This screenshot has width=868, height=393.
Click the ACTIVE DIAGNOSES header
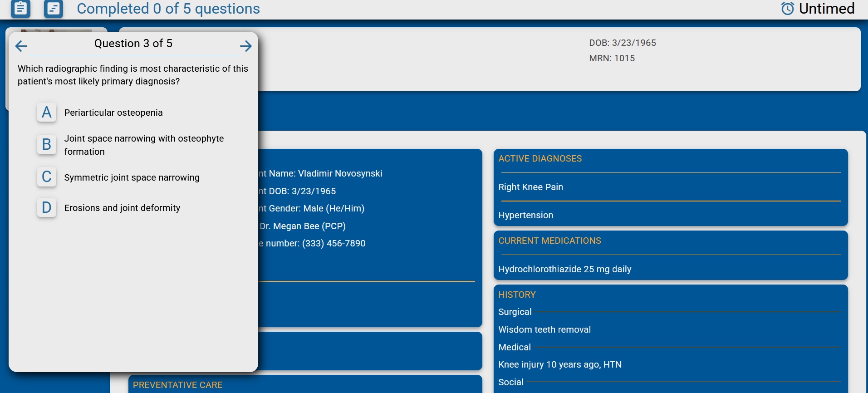(540, 158)
